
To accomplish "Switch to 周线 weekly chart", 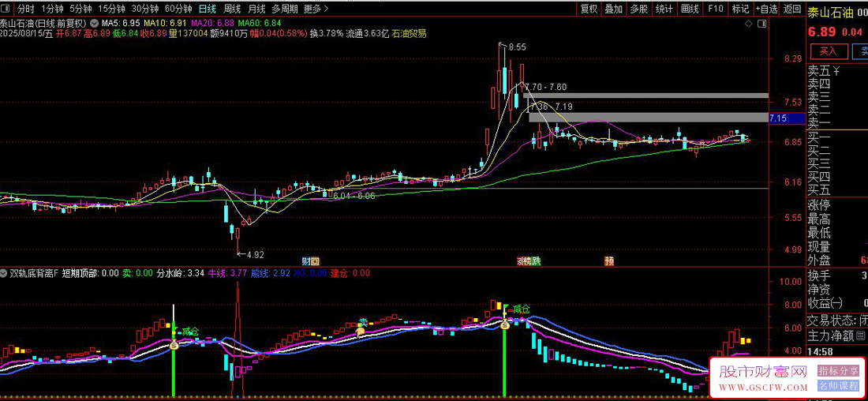I will [231, 9].
